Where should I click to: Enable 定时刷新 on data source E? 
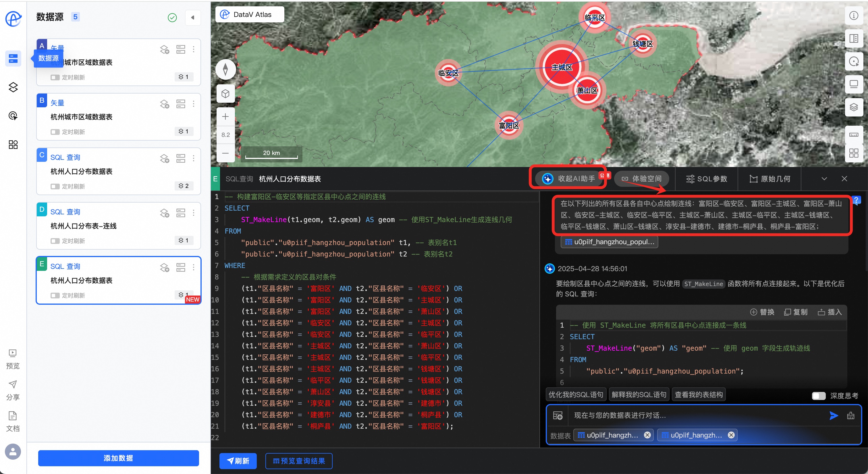coord(55,296)
